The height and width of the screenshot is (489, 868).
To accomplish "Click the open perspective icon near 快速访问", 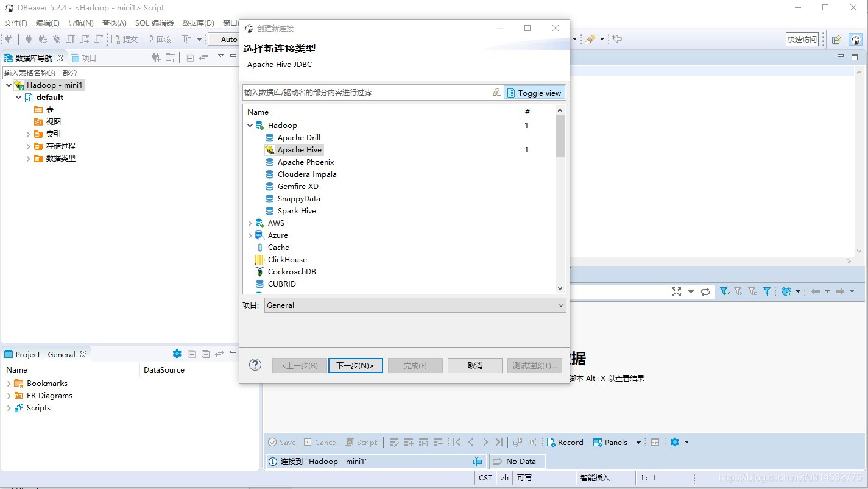I will click(836, 39).
